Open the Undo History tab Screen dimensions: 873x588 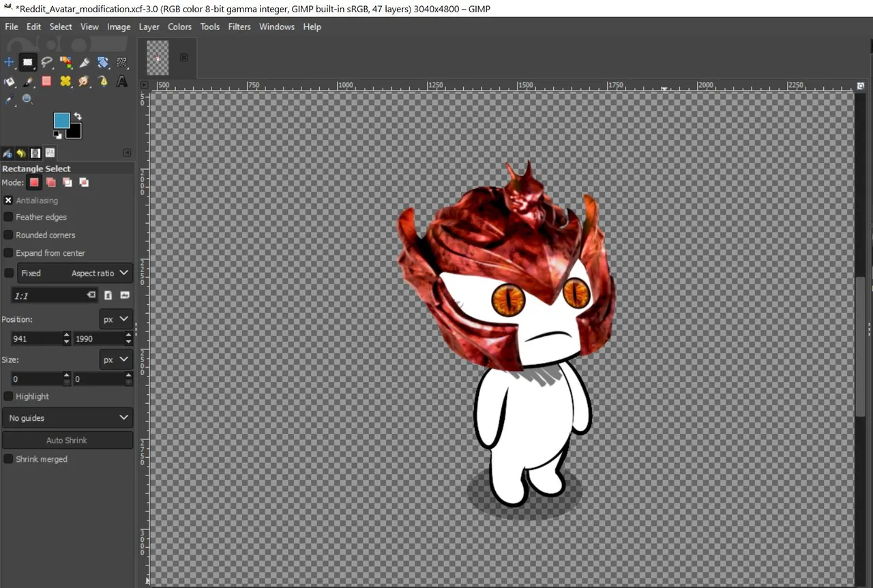click(21, 153)
